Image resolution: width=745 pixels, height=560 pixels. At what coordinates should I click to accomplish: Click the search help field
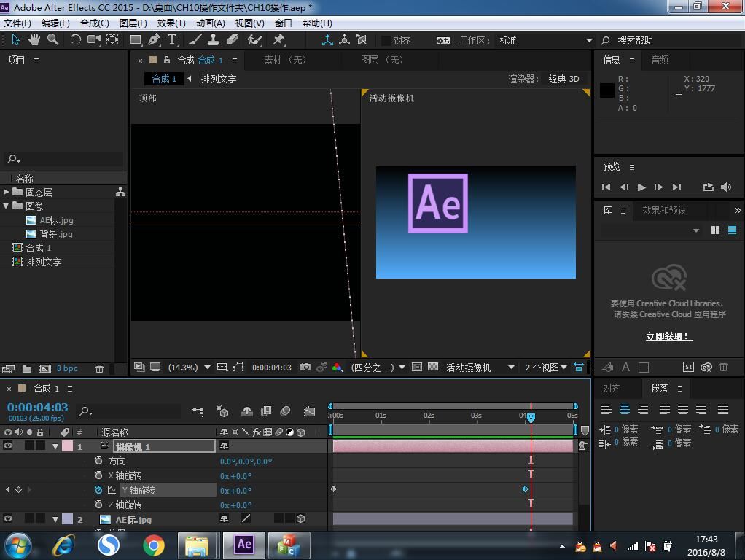670,40
